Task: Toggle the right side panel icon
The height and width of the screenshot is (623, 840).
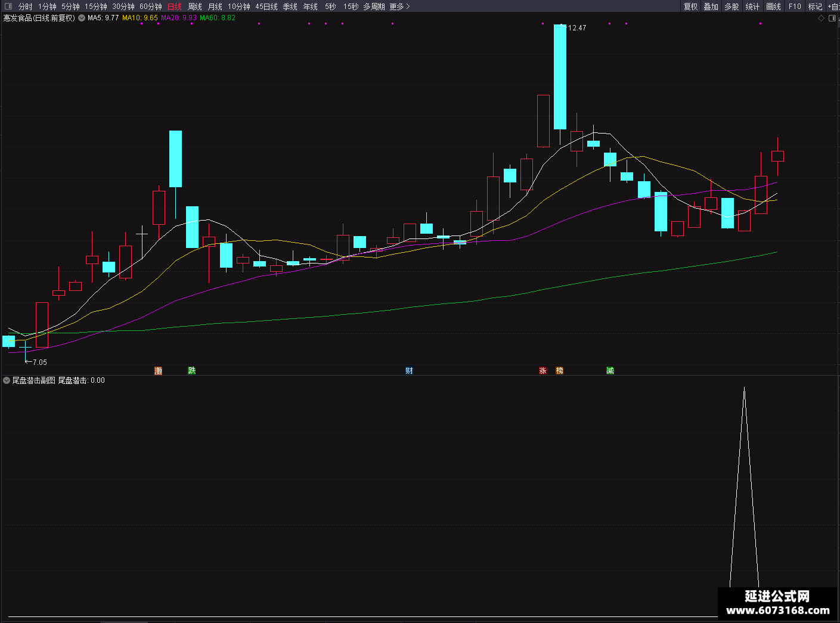Action: click(832, 18)
